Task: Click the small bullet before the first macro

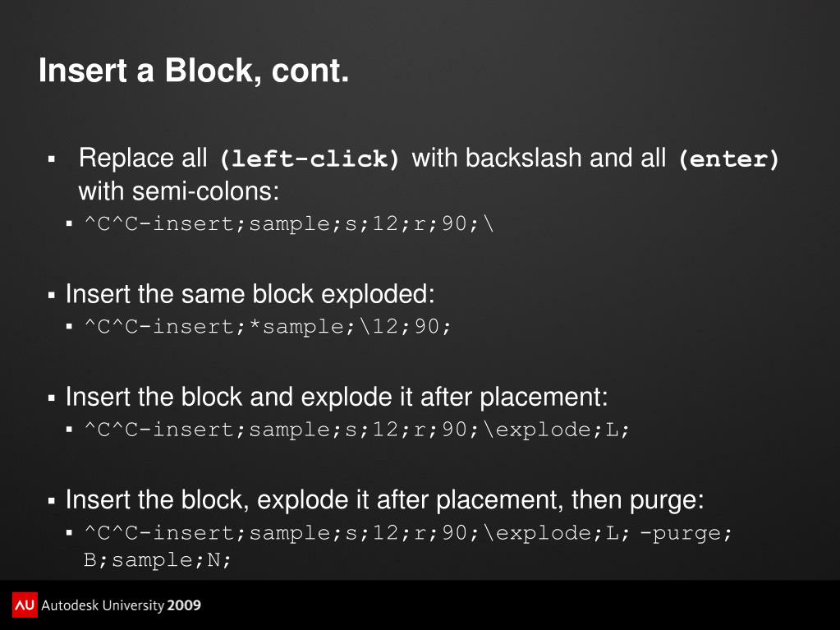Action: (x=69, y=223)
